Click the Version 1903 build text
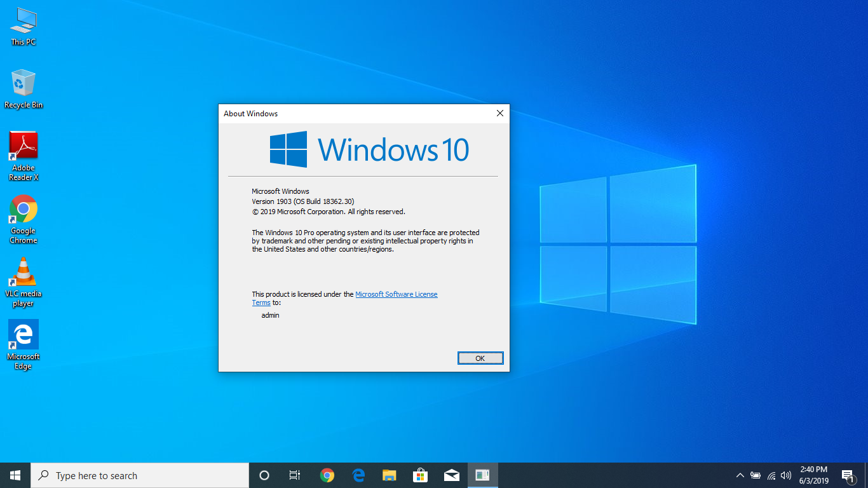Image resolution: width=868 pixels, height=488 pixels. pyautogui.click(x=303, y=201)
